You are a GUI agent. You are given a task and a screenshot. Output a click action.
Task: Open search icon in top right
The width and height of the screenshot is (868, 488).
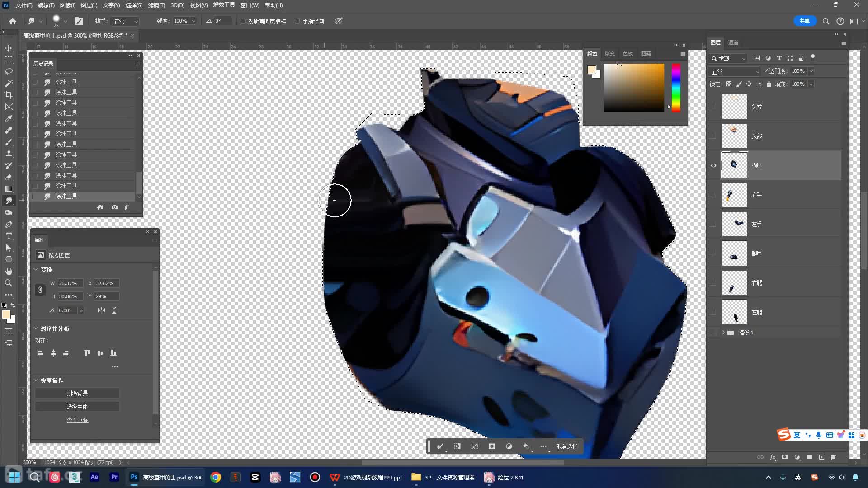pyautogui.click(x=826, y=21)
